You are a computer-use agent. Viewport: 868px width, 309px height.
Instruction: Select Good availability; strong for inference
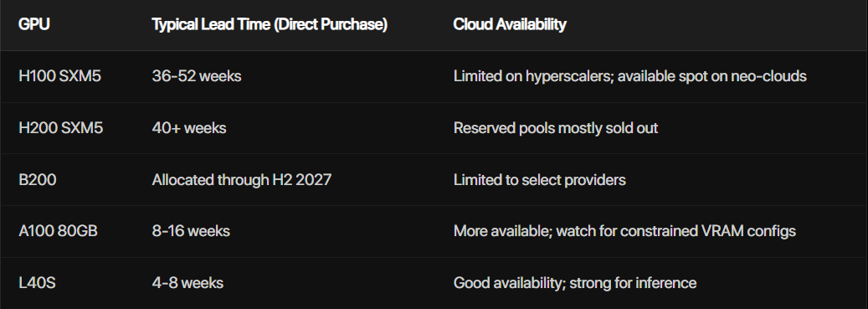tap(574, 283)
